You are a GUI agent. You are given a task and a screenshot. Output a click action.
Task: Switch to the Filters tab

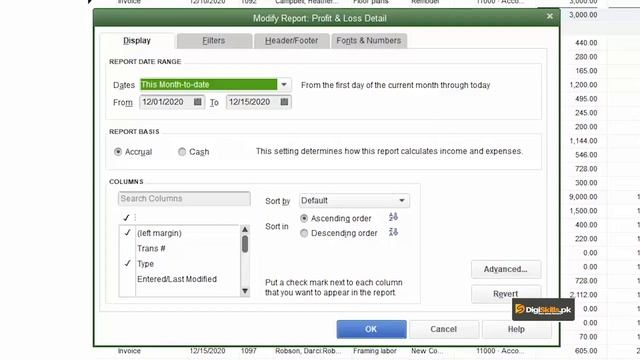pos(214,41)
